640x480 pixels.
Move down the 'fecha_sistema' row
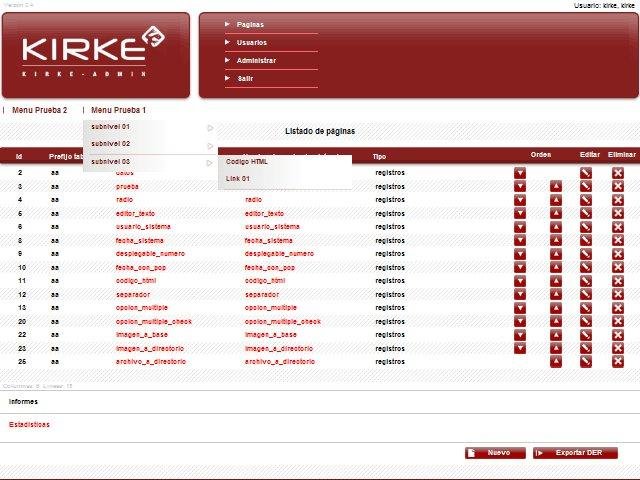click(x=520, y=240)
